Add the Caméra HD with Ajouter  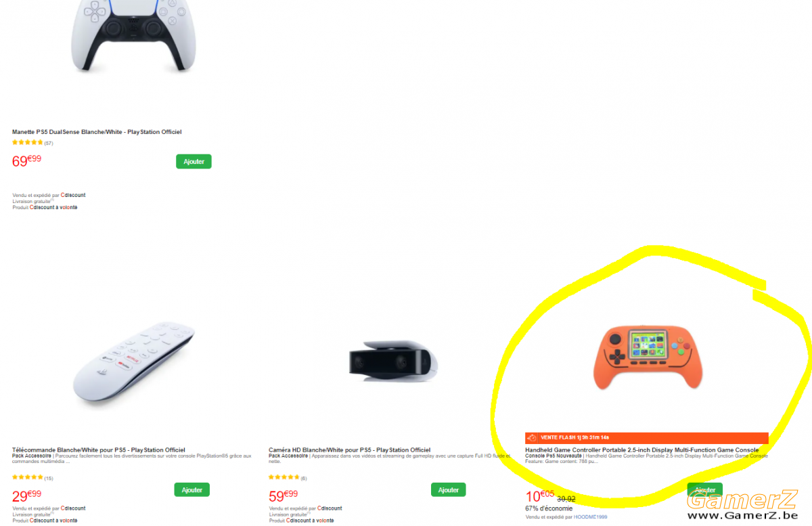click(x=449, y=489)
